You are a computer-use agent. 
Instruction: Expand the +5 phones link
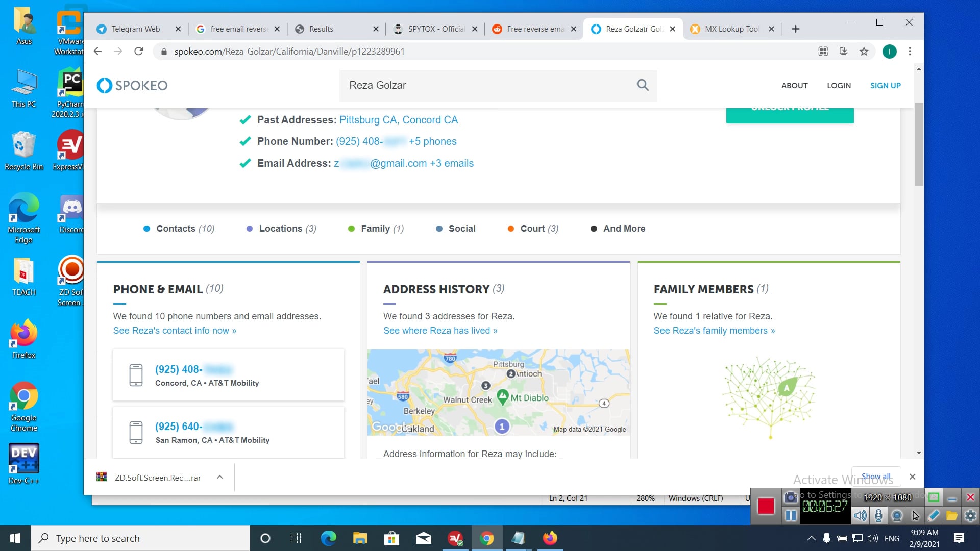tap(432, 141)
